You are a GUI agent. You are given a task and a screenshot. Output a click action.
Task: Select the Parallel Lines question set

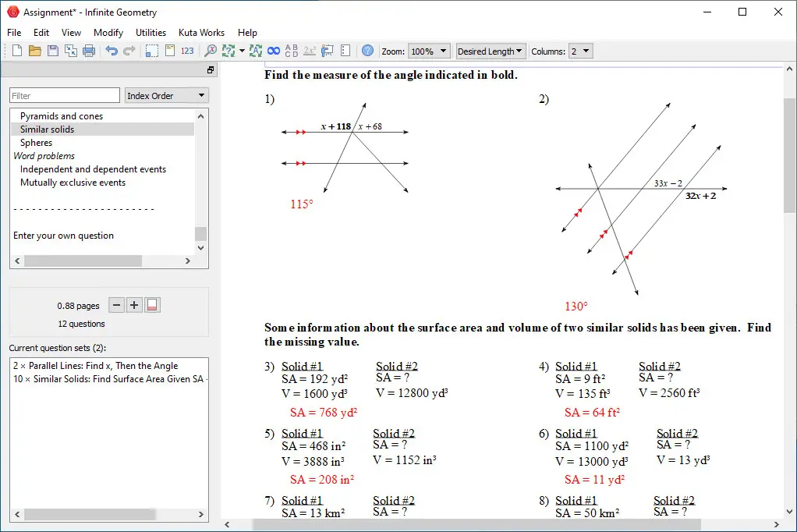pyautogui.click(x=96, y=366)
